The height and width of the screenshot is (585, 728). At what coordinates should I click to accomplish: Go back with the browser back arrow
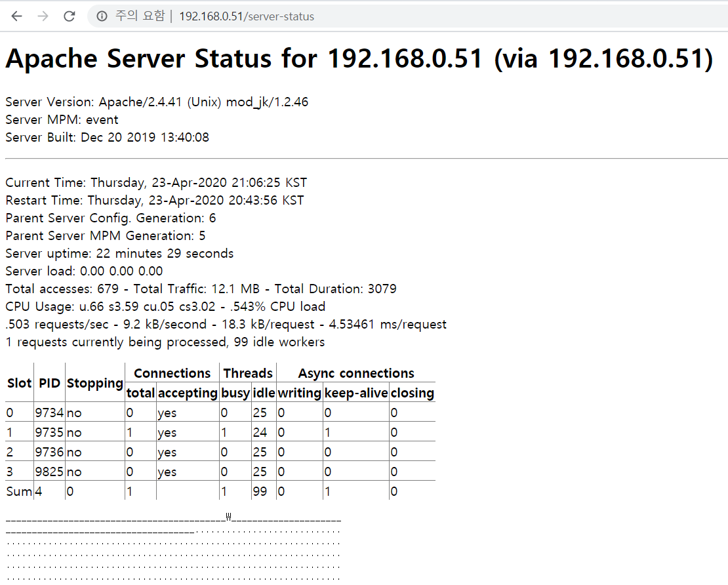pyautogui.click(x=16, y=16)
